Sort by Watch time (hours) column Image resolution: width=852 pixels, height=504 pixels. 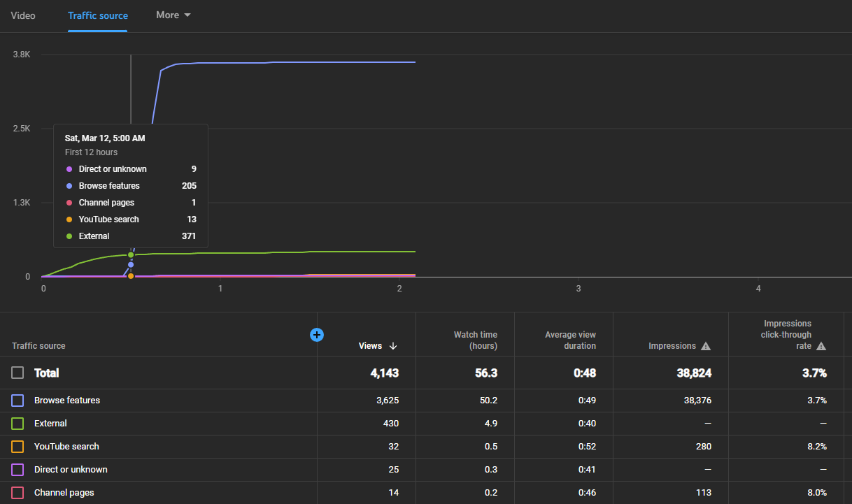pyautogui.click(x=476, y=340)
